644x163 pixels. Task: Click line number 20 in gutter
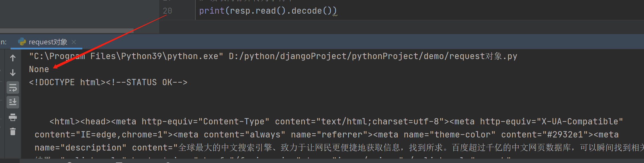click(167, 11)
